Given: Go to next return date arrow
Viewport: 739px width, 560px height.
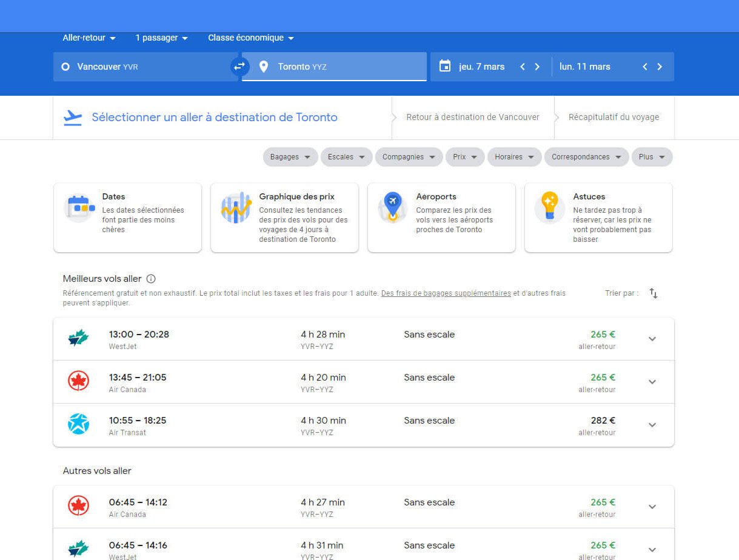Looking at the screenshot, I should (660, 67).
